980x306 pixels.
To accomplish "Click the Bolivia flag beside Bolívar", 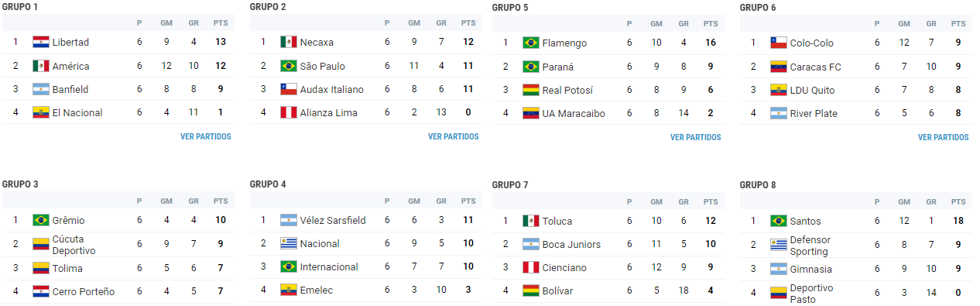I will coord(531,291).
